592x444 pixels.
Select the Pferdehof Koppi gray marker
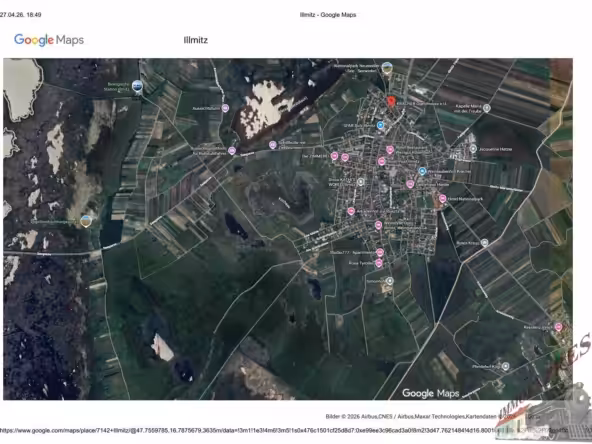(x=506, y=366)
